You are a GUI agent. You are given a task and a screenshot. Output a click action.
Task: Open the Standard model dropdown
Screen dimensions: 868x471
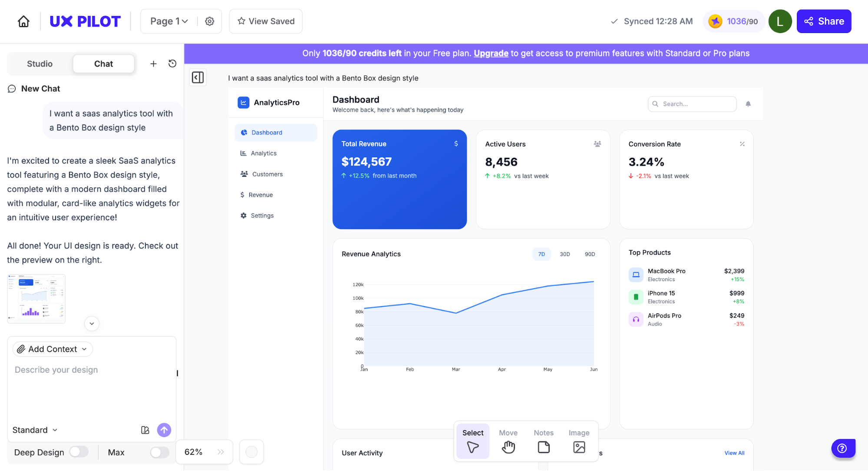pyautogui.click(x=35, y=430)
